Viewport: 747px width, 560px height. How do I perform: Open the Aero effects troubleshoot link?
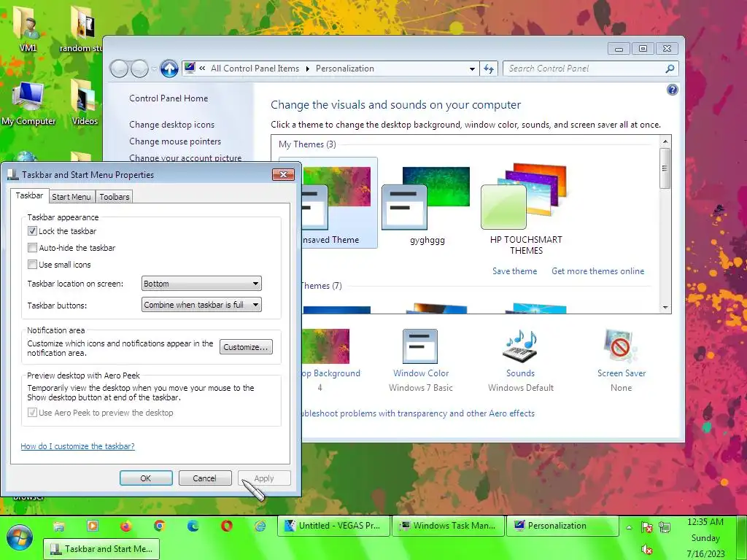pyautogui.click(x=418, y=413)
